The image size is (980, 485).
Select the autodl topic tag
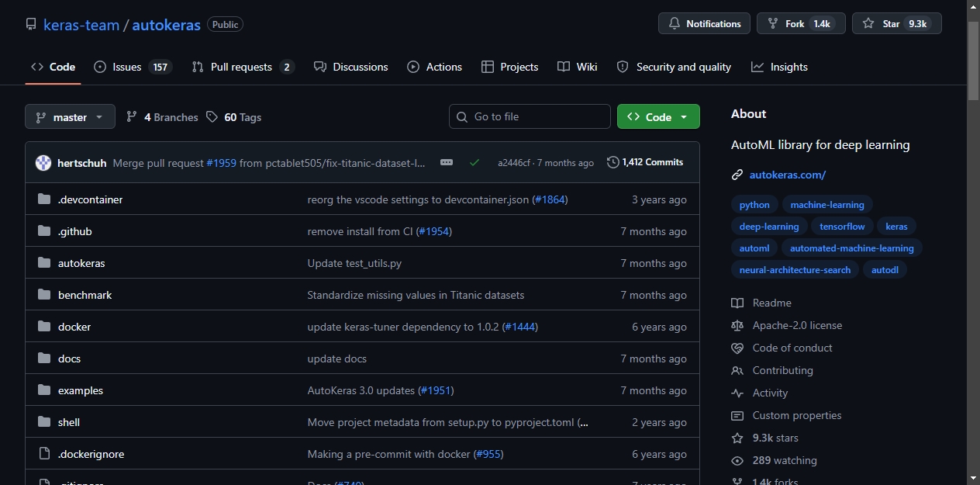[x=885, y=270]
